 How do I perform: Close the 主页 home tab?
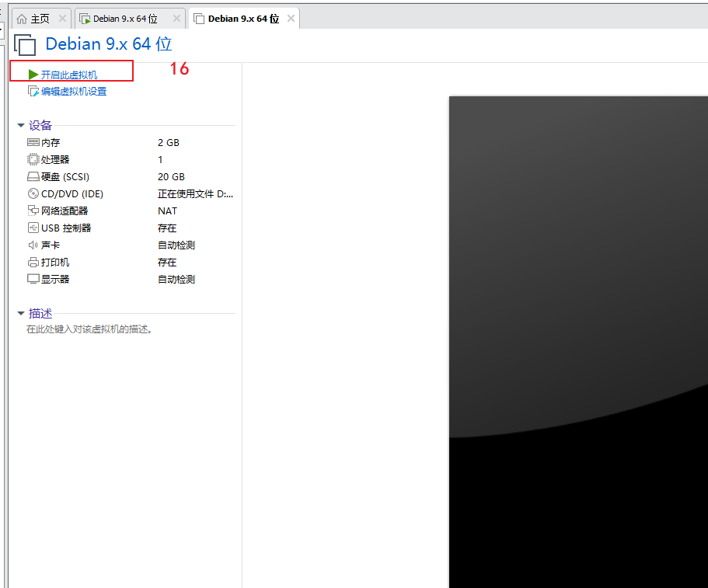pos(62,19)
